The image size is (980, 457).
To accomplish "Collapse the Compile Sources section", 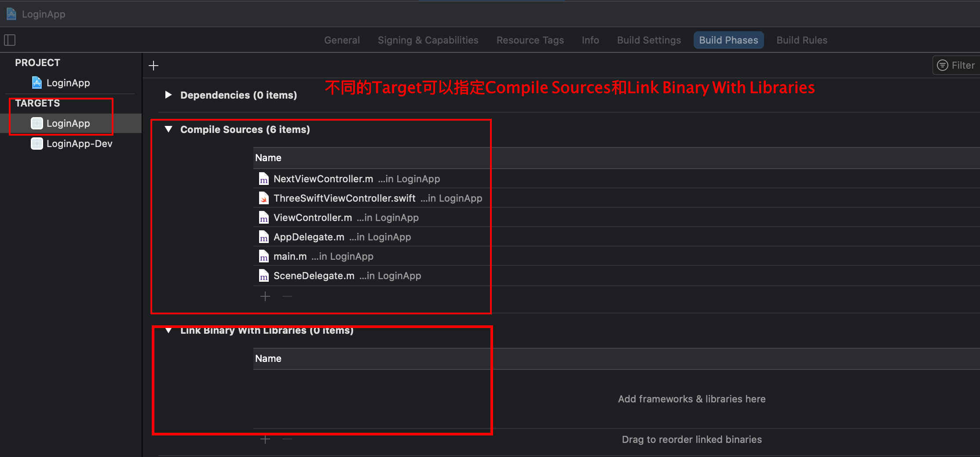I will 168,129.
